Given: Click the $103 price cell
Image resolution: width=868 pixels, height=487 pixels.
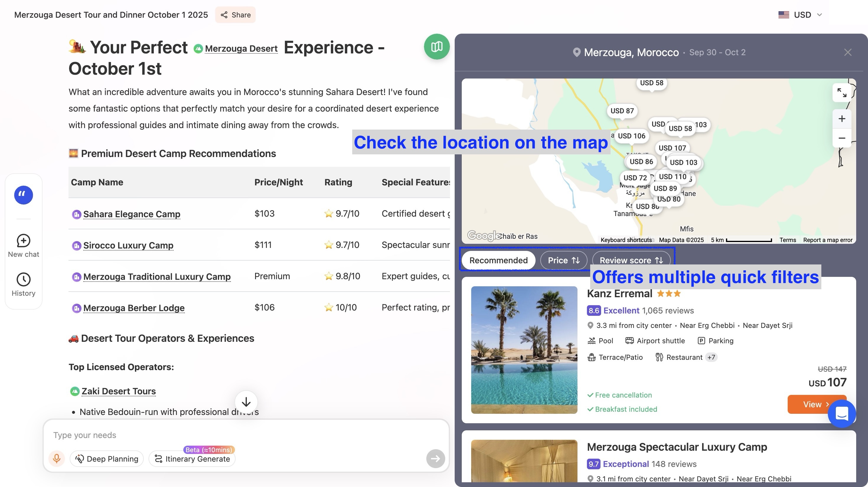Looking at the screenshot, I should (x=264, y=214).
